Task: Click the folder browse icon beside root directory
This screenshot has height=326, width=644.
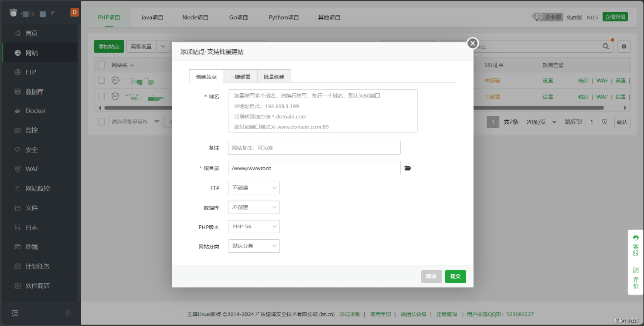Action: click(407, 168)
